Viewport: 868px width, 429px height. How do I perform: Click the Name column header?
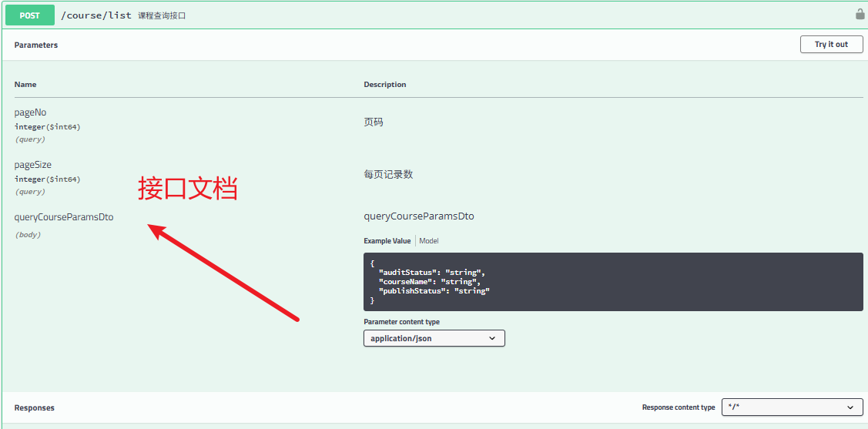pyautogui.click(x=25, y=85)
